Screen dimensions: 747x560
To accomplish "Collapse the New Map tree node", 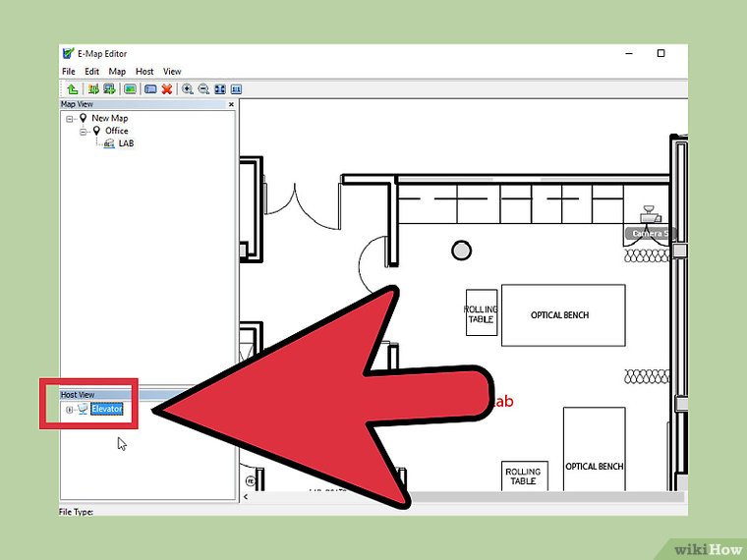I will [70, 118].
